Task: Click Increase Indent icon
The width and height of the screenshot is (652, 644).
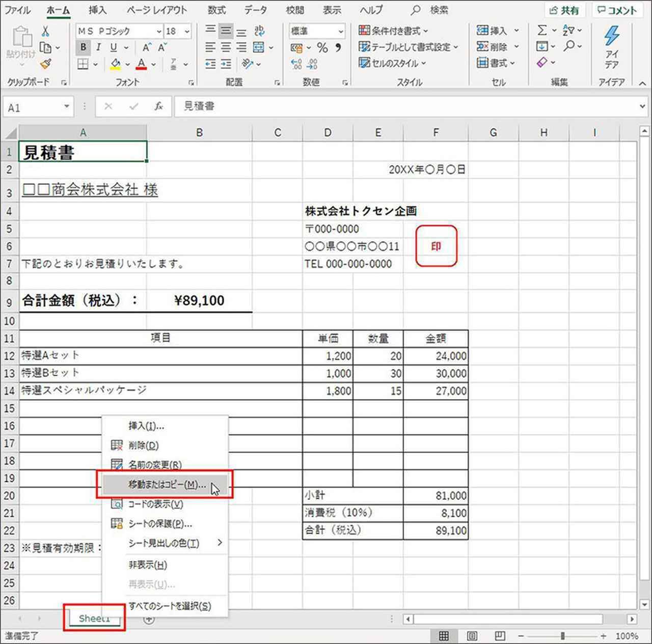Action: pyautogui.click(x=226, y=64)
